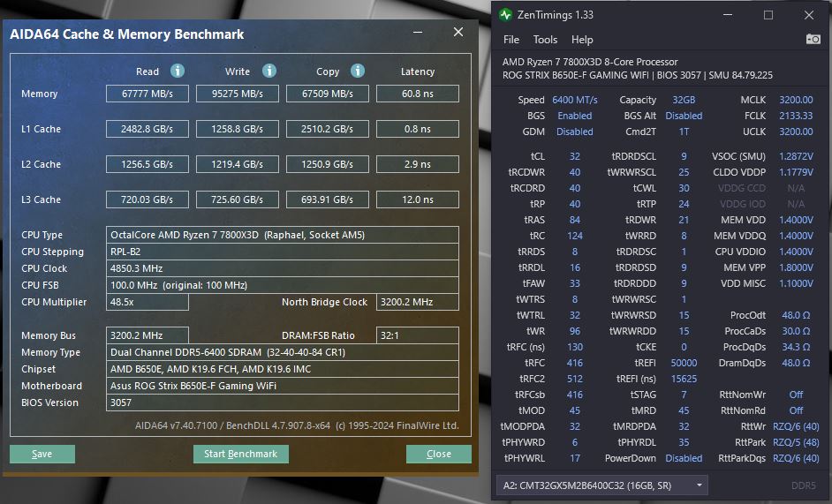Viewport: 832px width, 504px height.
Task: Click the Copy info icon in AIDA64
Action: [x=358, y=71]
